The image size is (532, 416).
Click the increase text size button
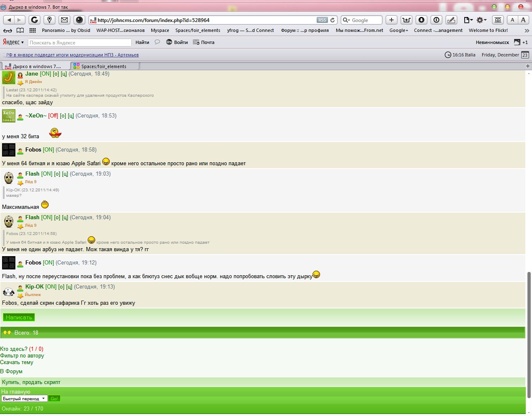point(523,20)
